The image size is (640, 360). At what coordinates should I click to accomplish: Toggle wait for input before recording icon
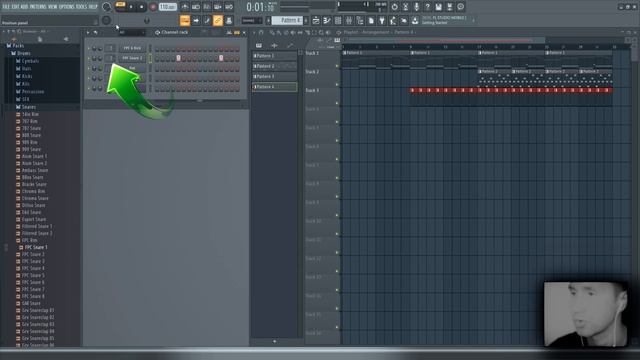tap(196, 7)
